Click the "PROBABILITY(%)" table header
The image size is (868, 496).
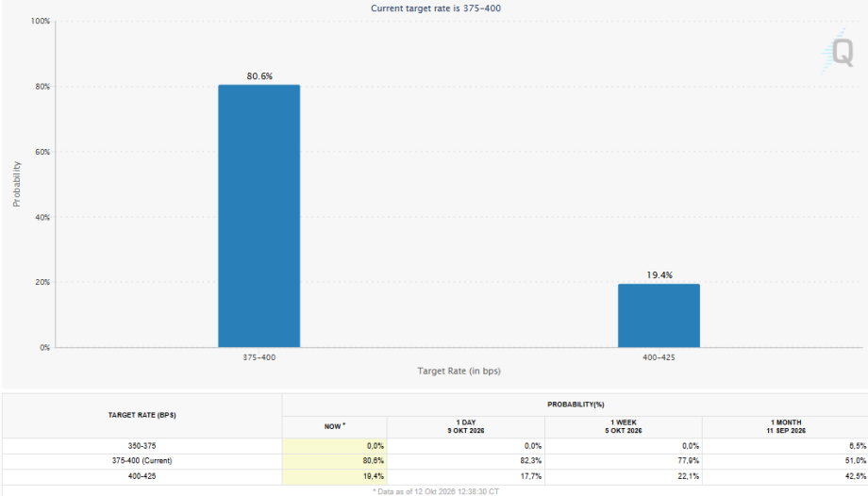point(576,405)
